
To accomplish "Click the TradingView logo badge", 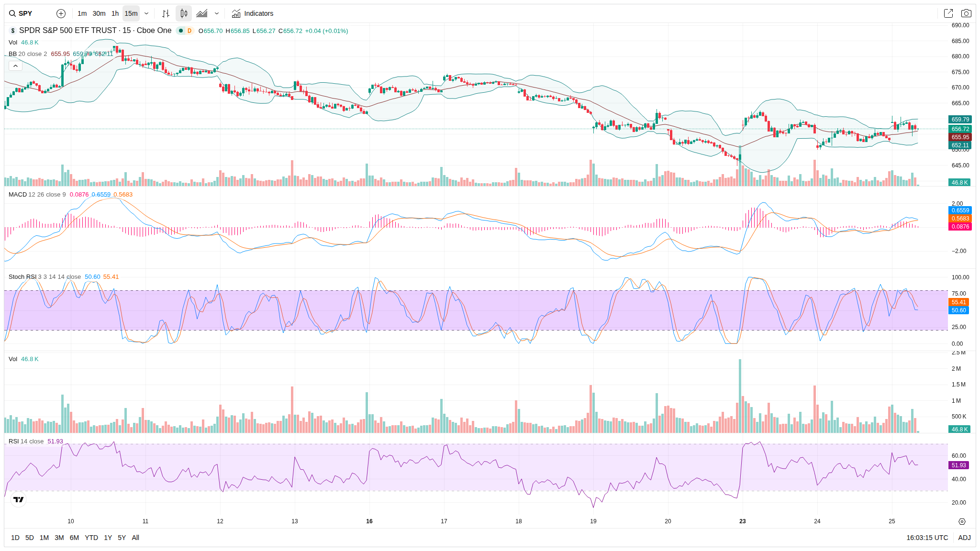I will click(x=18, y=499).
